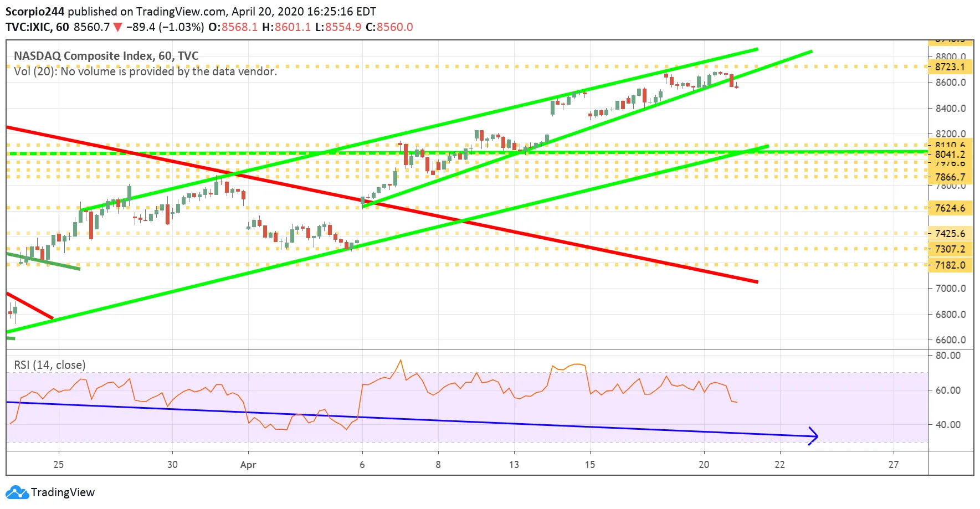
Task: Click the date label 8 on time axis
Action: point(438,465)
